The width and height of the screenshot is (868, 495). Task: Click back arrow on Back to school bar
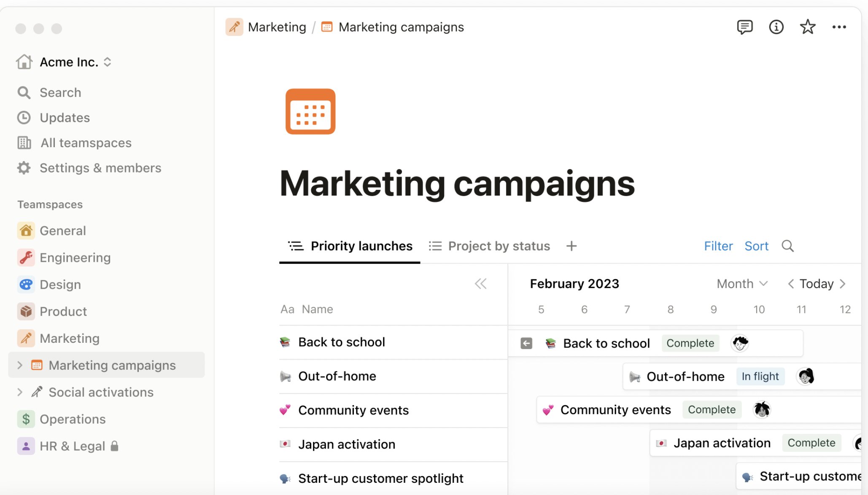tap(526, 343)
